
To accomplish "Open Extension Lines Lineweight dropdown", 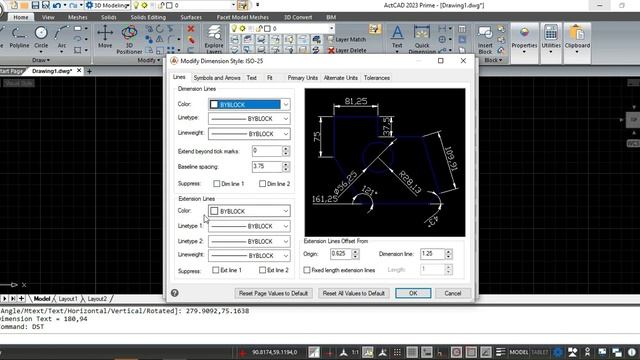I will coord(249,256).
